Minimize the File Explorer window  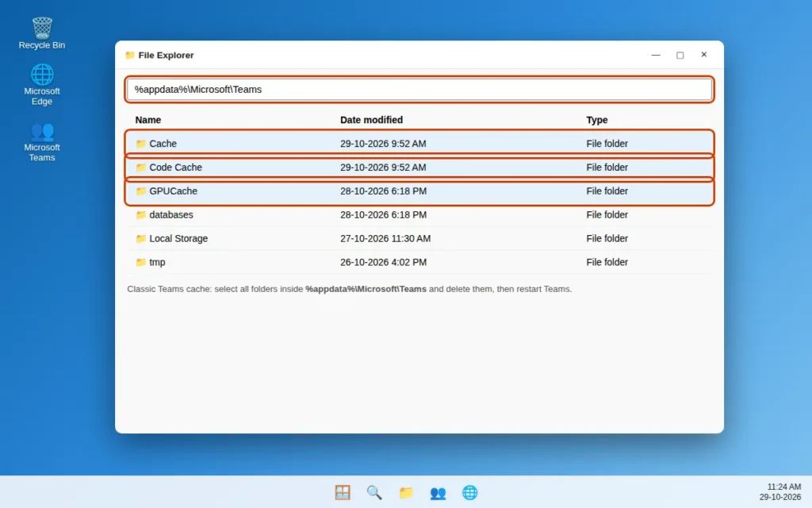pos(656,55)
